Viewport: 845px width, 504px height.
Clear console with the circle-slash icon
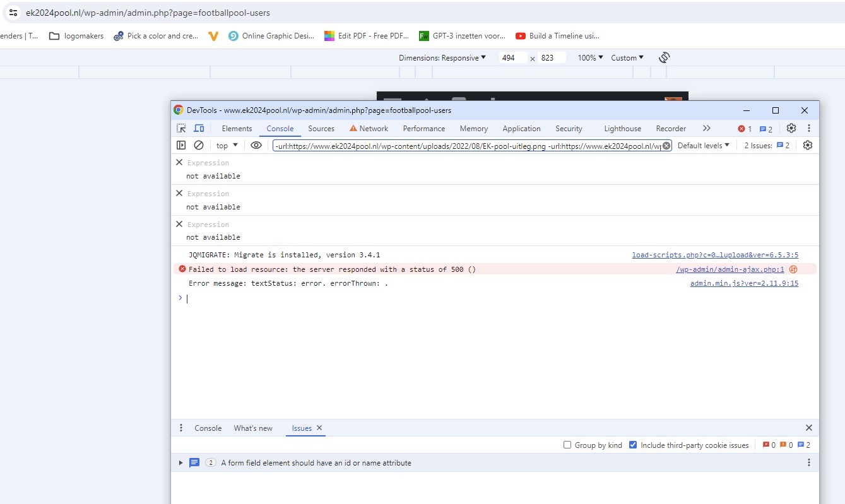click(199, 145)
